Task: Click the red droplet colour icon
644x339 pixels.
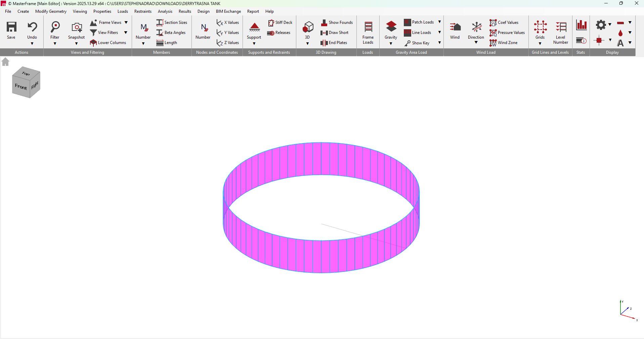Action: (620, 33)
